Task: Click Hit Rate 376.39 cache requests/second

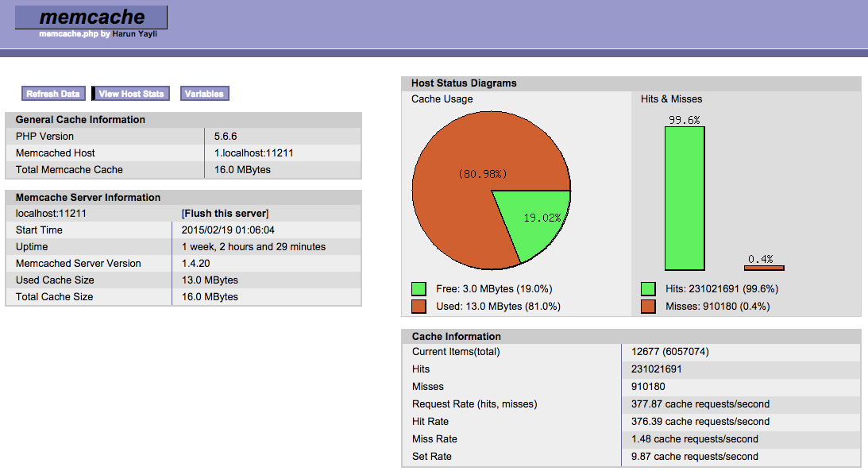Action: pos(700,422)
